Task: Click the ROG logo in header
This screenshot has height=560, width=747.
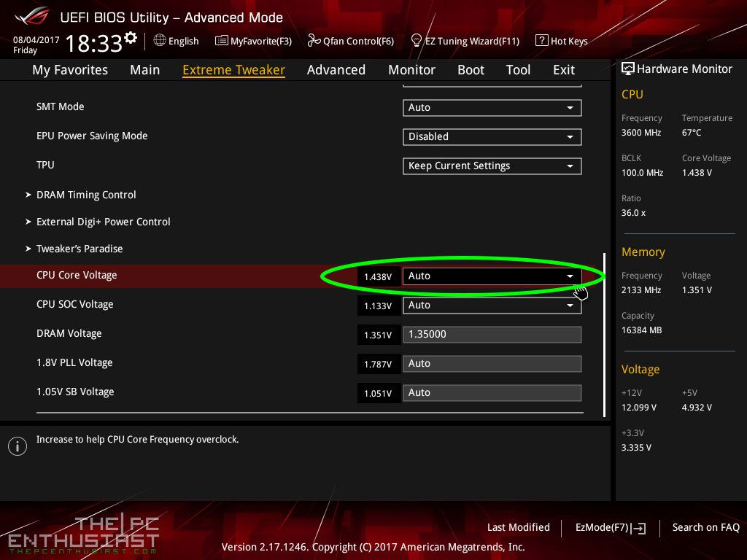Action: pos(32,16)
